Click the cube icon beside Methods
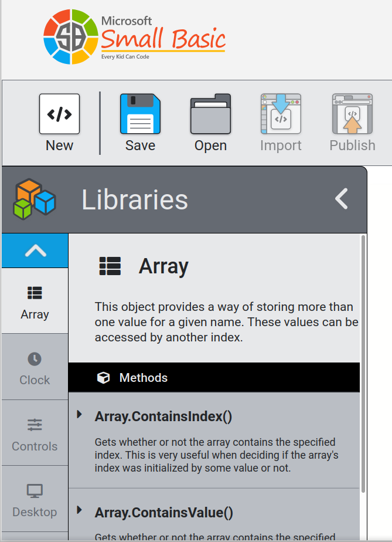 103,378
